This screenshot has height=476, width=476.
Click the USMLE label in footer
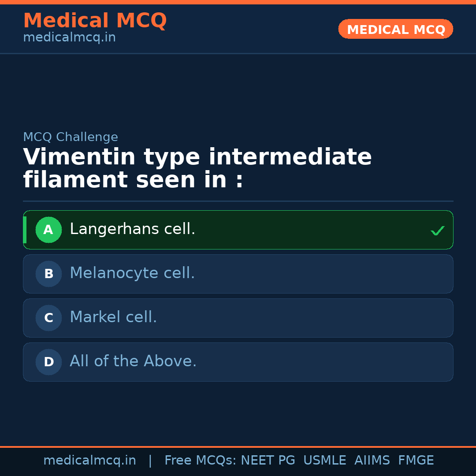point(324,461)
